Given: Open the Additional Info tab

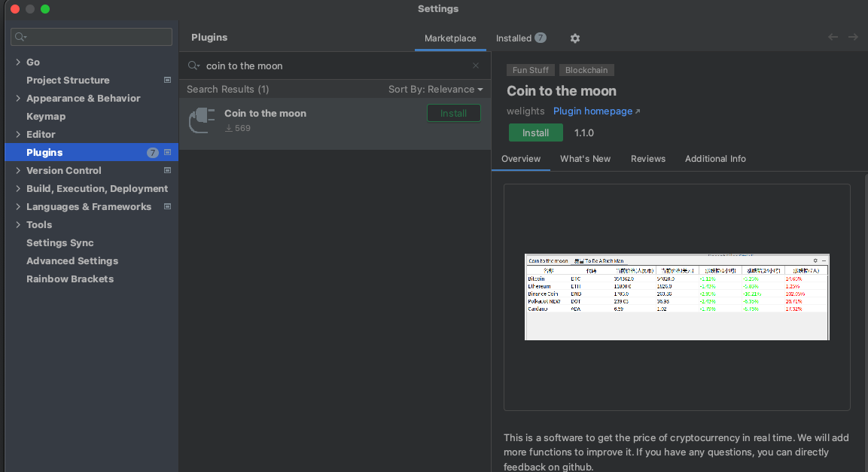Looking at the screenshot, I should tap(715, 159).
